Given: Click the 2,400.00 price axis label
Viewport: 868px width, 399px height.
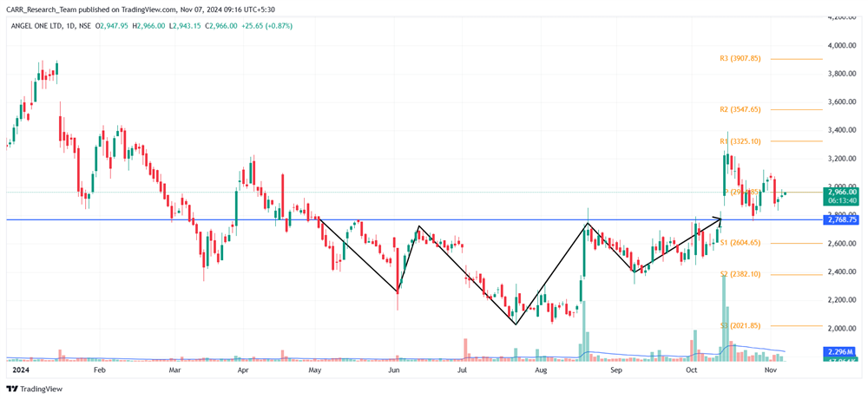Looking at the screenshot, I should 842,271.
